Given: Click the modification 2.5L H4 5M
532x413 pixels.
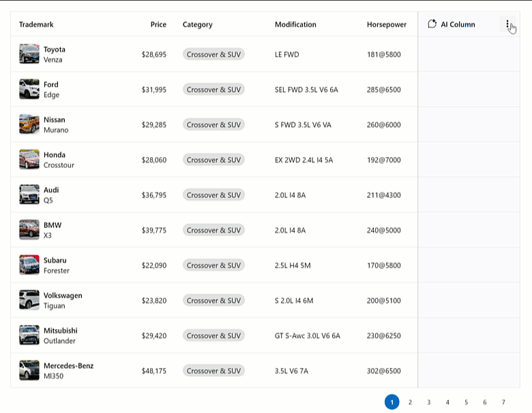Looking at the screenshot, I should point(293,266).
